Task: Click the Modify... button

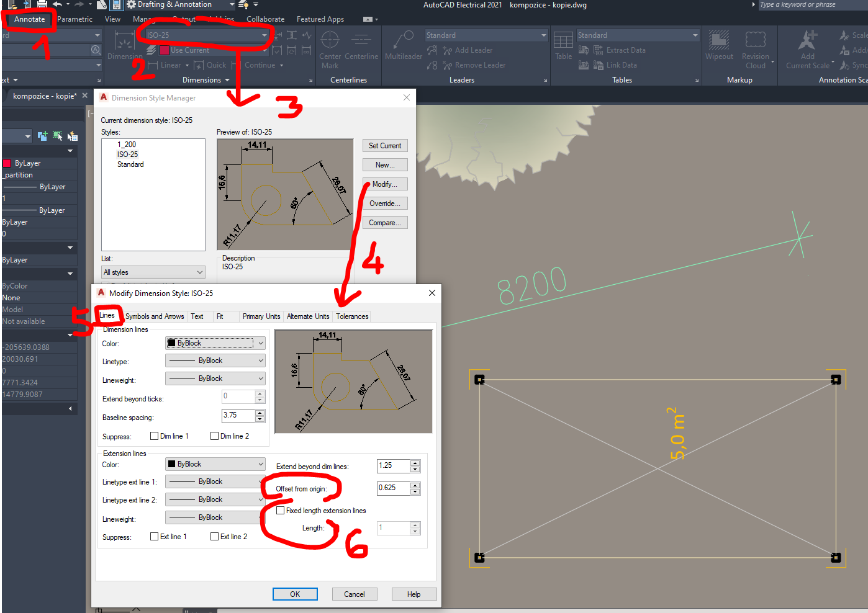Action: click(x=385, y=184)
